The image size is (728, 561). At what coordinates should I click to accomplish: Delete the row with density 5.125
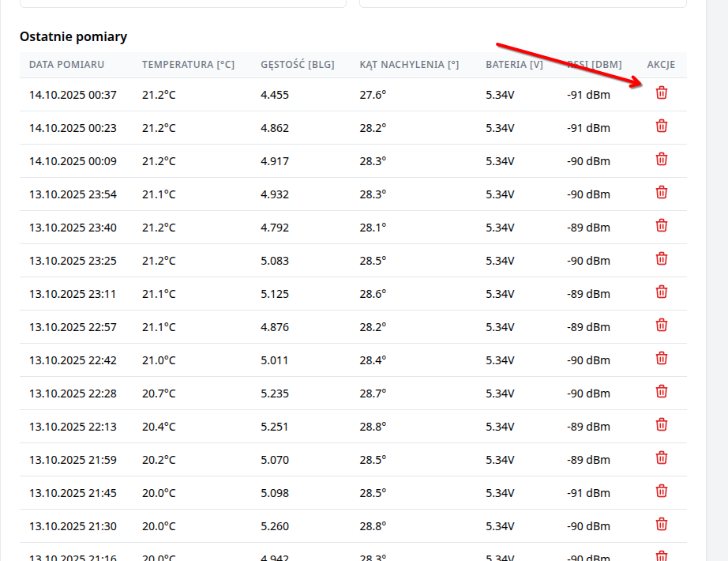click(662, 292)
